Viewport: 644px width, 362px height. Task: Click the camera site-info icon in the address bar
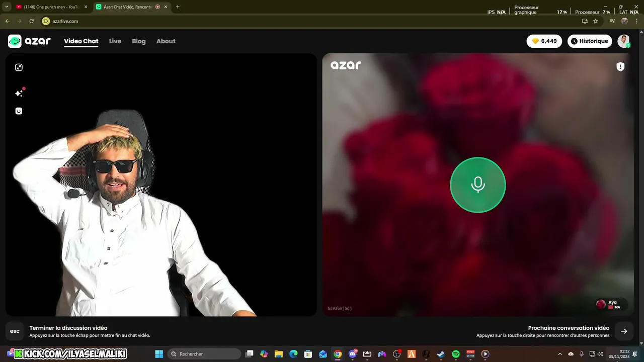pyautogui.click(x=46, y=21)
